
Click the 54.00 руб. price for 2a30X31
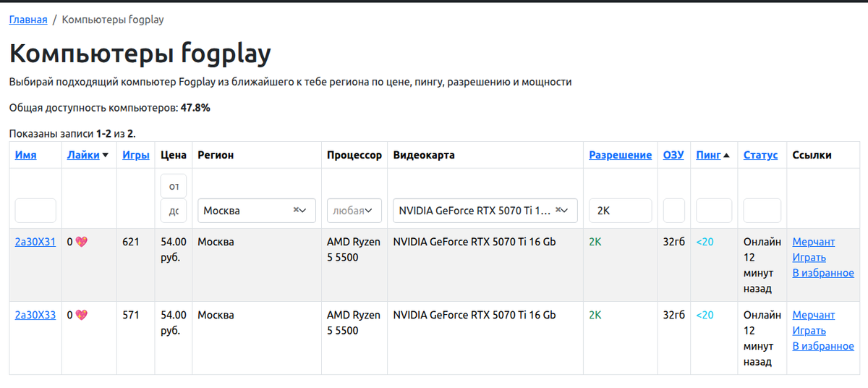[174, 250]
